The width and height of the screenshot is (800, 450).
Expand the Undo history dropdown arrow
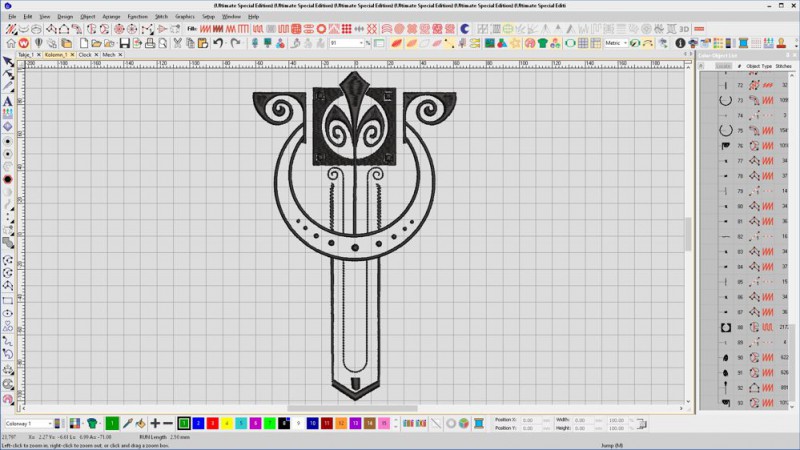226,43
